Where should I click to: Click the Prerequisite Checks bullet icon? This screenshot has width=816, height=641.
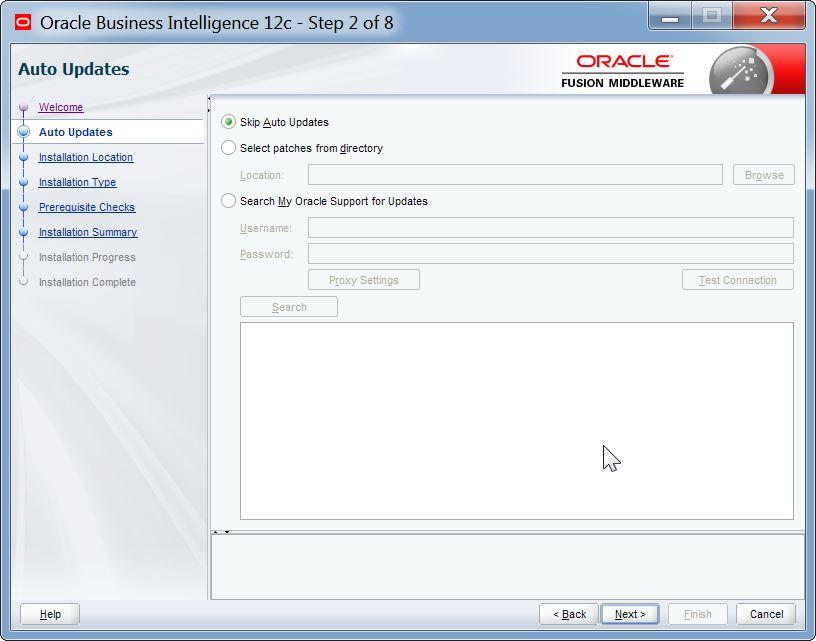(x=23, y=207)
